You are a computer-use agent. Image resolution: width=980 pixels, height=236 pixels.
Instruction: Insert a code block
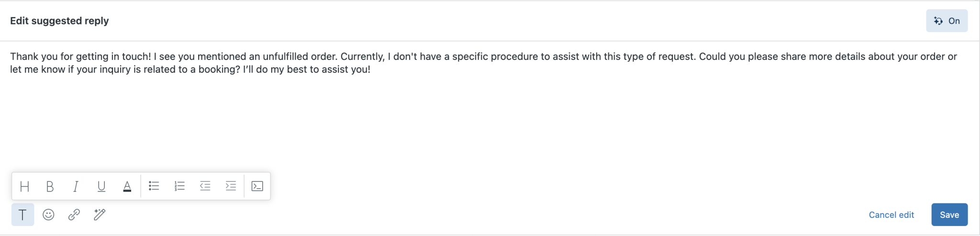257,186
